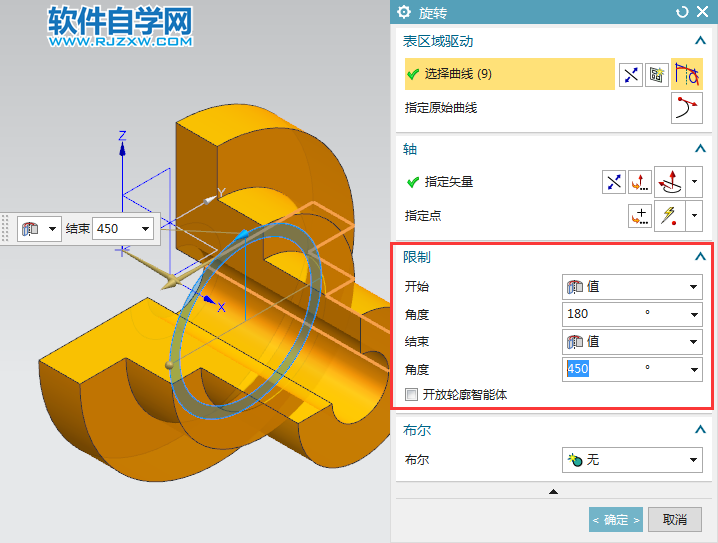Enable the 开放轮廓智能体 checkbox
The image size is (718, 543).
pos(411,395)
